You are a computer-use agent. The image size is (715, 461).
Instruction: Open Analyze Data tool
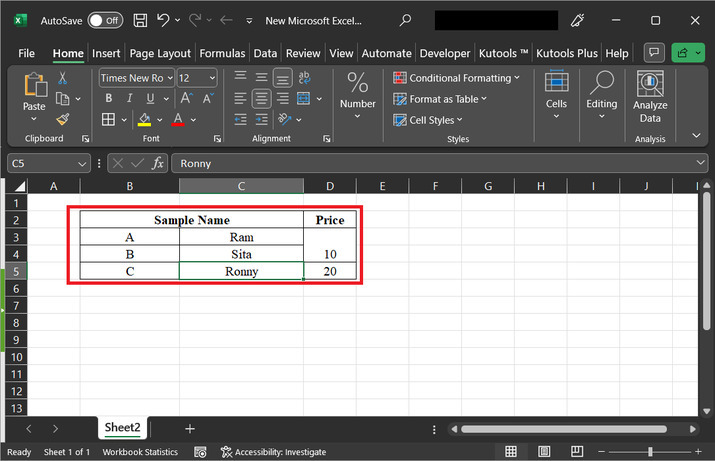(650, 98)
